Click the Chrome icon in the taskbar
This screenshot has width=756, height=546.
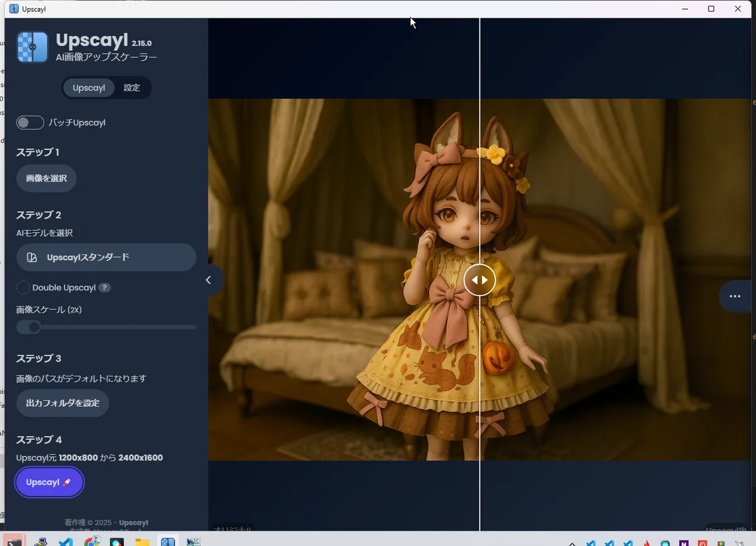(93, 542)
